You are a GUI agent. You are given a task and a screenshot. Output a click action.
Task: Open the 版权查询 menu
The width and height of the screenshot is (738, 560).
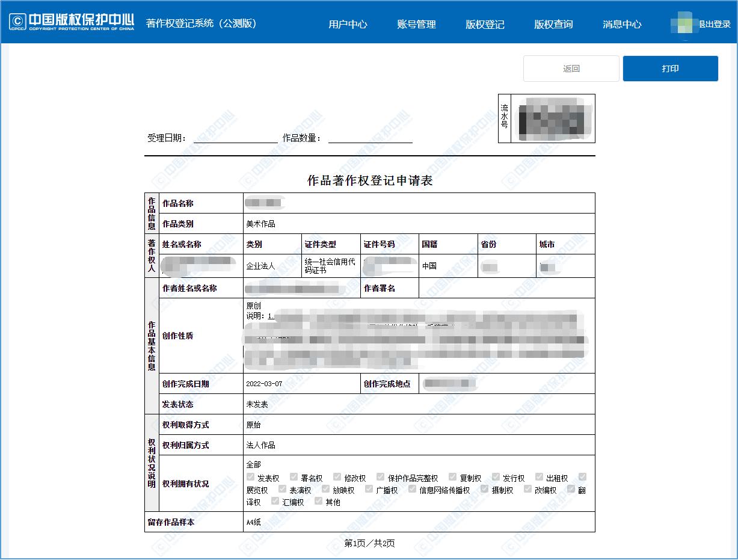(553, 24)
